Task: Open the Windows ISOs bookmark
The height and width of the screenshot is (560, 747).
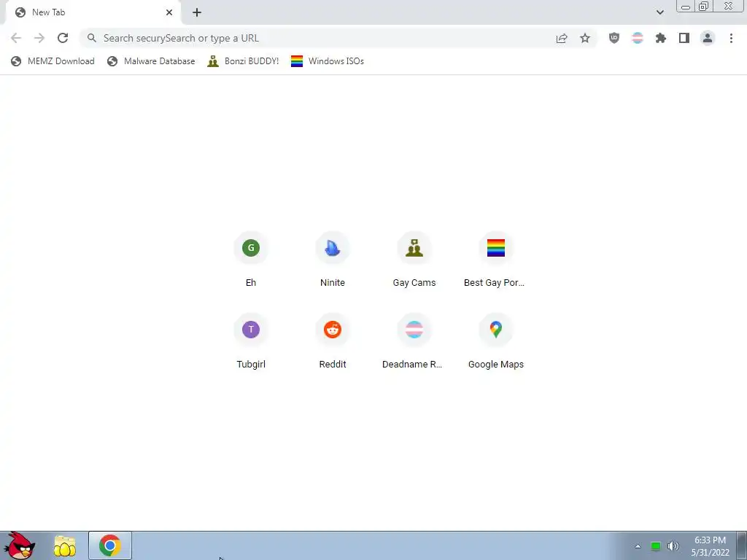Action: coord(328,61)
